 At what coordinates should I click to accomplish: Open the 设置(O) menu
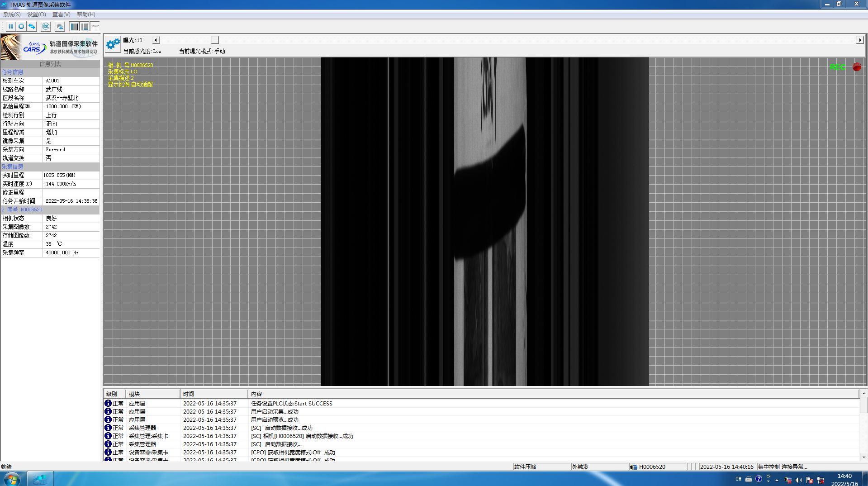pyautogui.click(x=37, y=14)
